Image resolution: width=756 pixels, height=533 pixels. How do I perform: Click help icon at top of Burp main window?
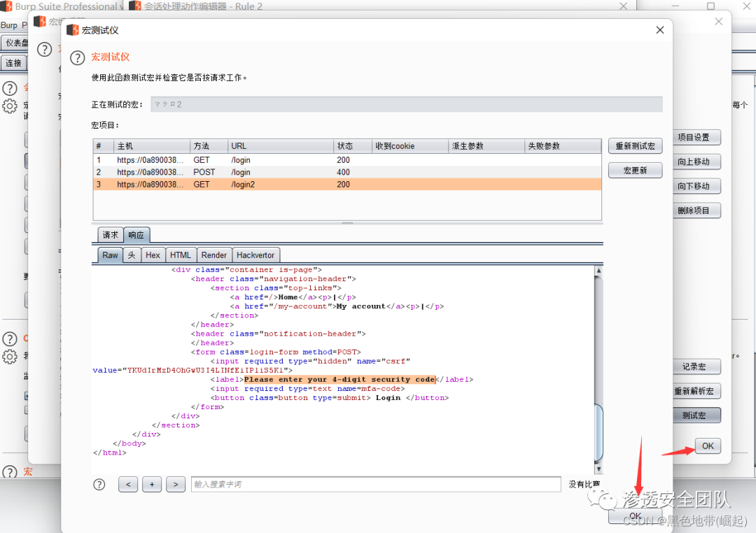[x=10, y=88]
